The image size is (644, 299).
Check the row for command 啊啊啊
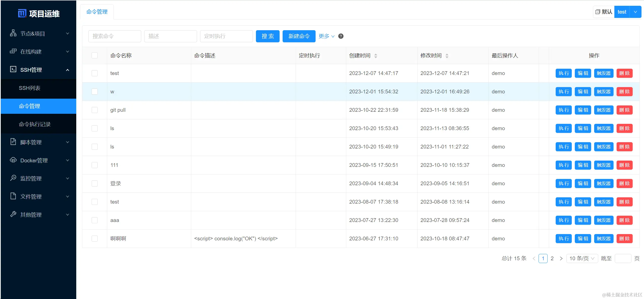[x=95, y=239]
